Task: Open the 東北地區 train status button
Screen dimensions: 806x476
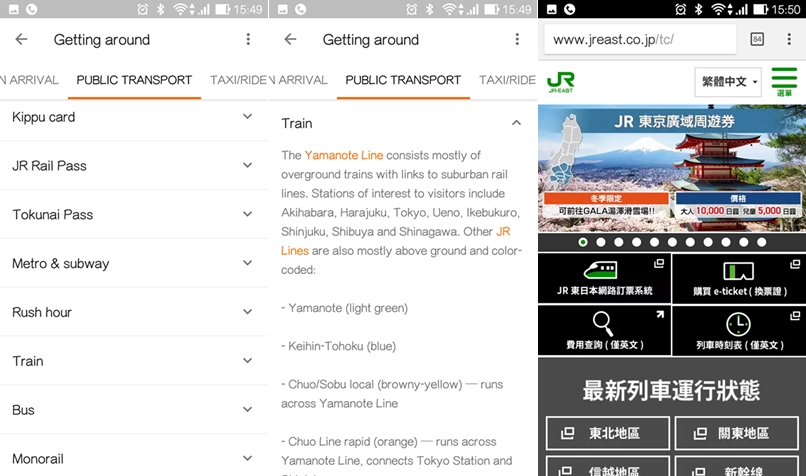Action: pos(608,433)
